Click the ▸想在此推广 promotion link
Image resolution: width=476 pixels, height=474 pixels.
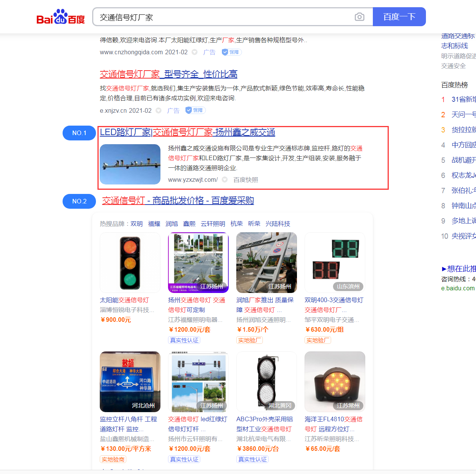click(459, 268)
